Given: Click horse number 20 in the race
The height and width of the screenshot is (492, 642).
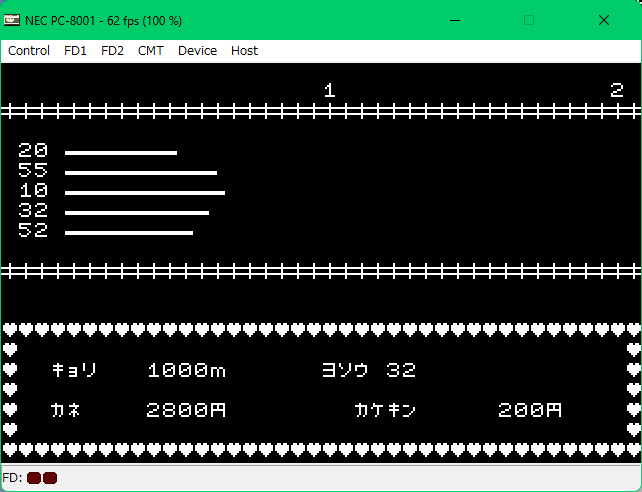Looking at the screenshot, I should 33,151.
